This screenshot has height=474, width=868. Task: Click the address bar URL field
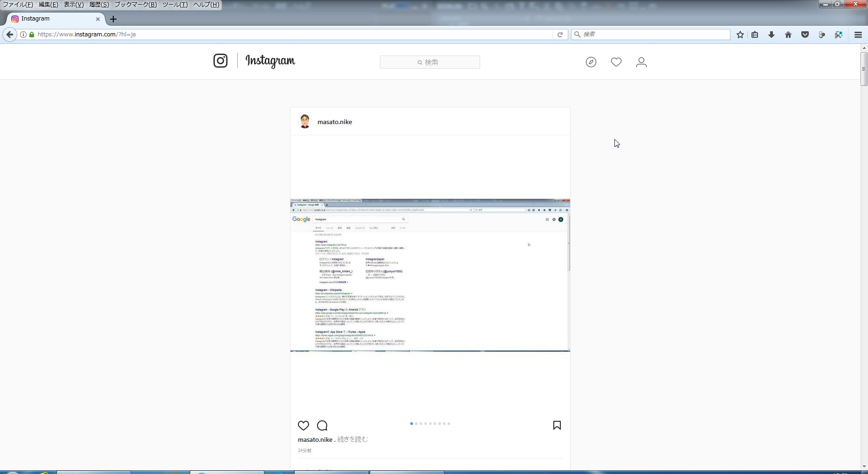coord(294,35)
